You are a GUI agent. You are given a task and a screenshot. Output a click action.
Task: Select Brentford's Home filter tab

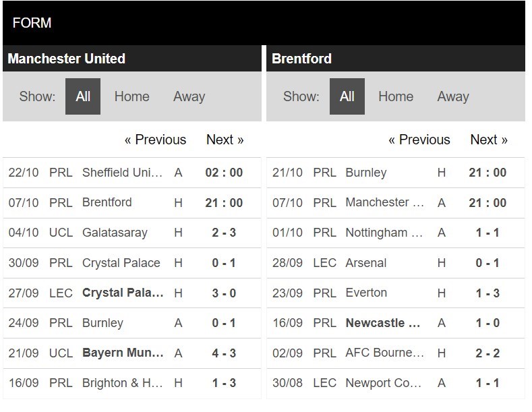tap(396, 96)
